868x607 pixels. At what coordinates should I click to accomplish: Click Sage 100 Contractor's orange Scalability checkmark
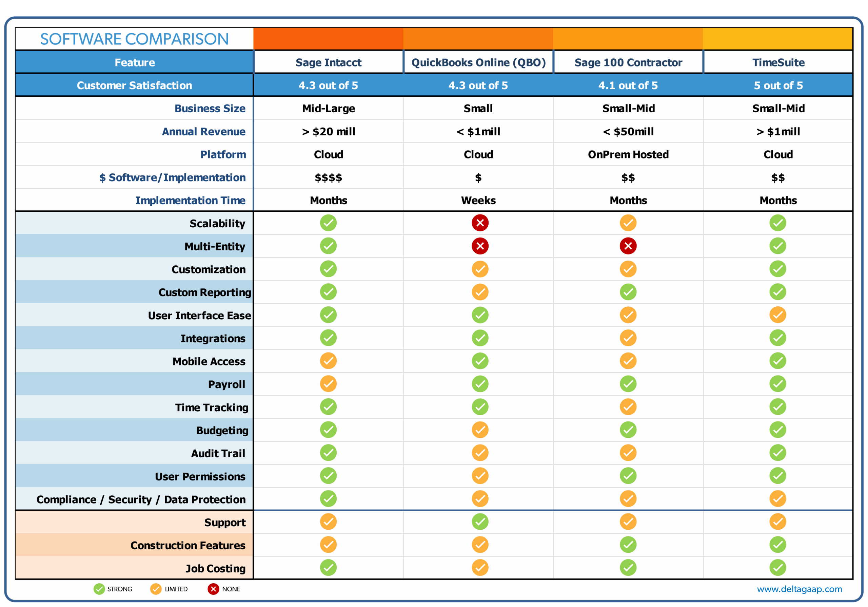coord(628,223)
